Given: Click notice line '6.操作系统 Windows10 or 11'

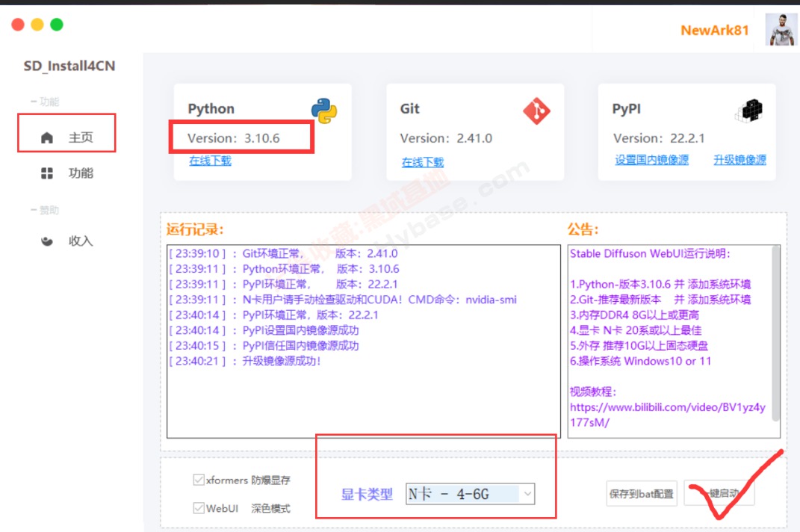Looking at the screenshot, I should pos(640,361).
